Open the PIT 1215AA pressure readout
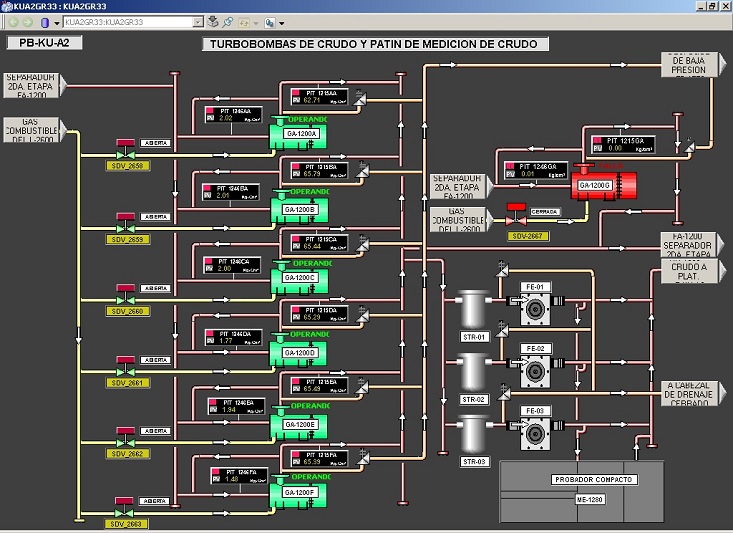Viewport: 733px width, 533px height. [x=319, y=96]
